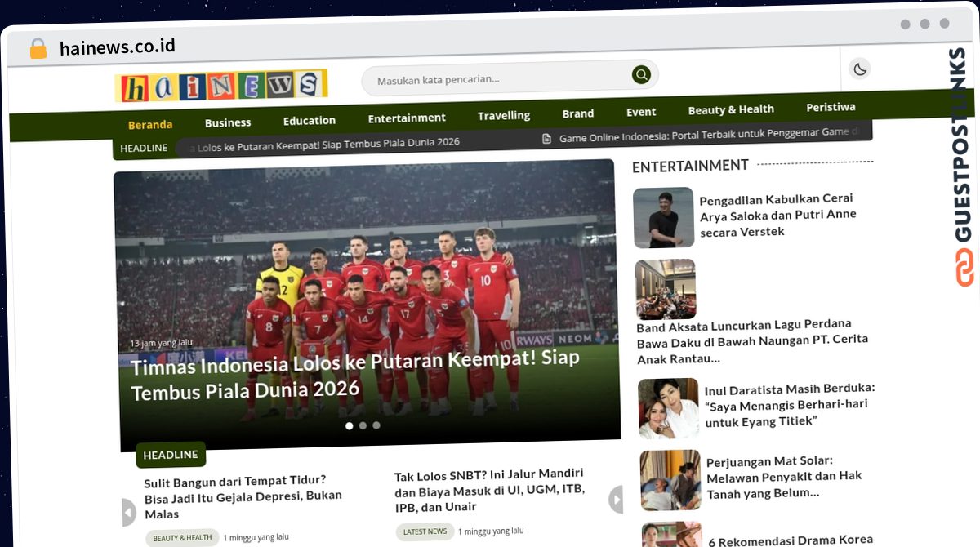Screen dimensions: 980x547
Task: Open Pengadilan Kabulkan Cerai Arya Saloka article
Action: click(x=778, y=215)
